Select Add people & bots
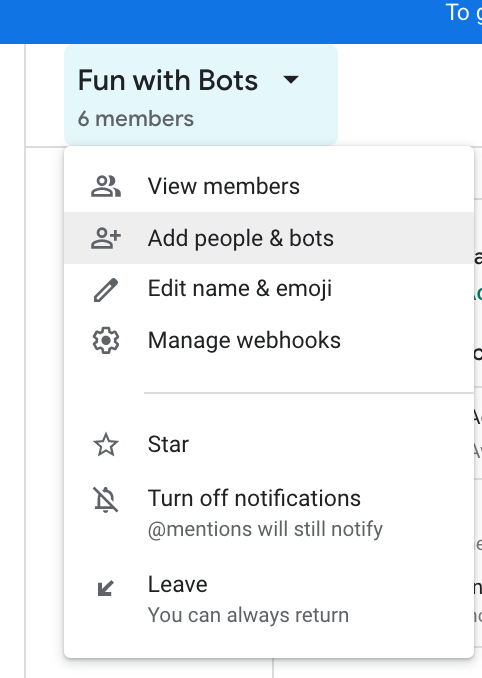The height and width of the screenshot is (678, 482). 269,238
